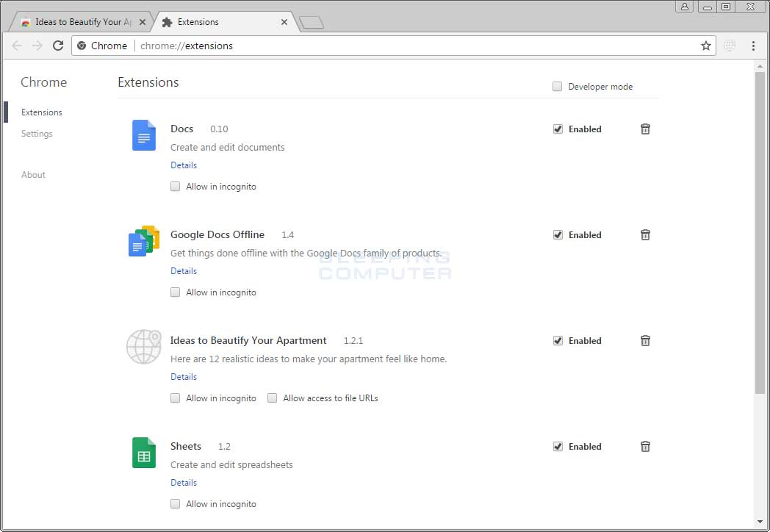The width and height of the screenshot is (770, 532).
Task: Open the Chrome three-dot menu
Action: click(753, 46)
